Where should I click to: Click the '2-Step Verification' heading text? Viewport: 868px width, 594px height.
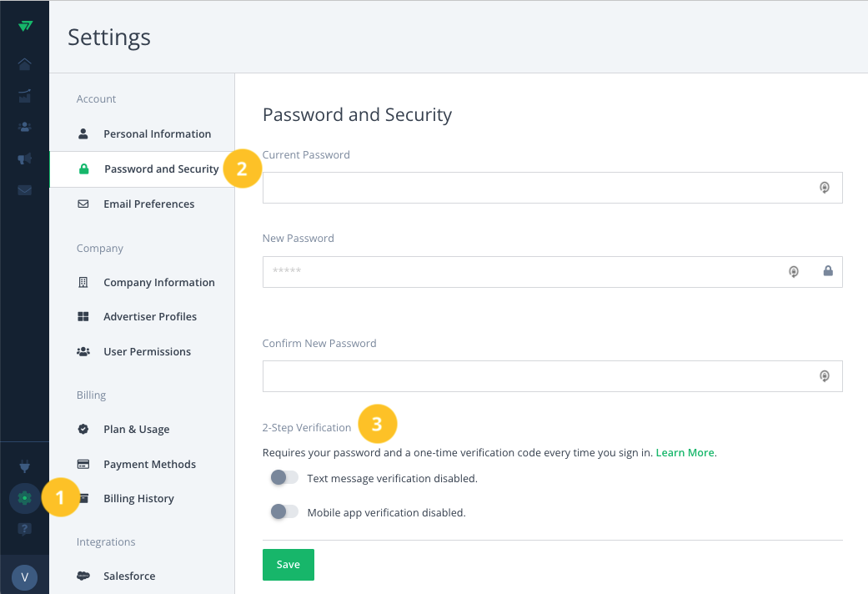pyautogui.click(x=307, y=428)
